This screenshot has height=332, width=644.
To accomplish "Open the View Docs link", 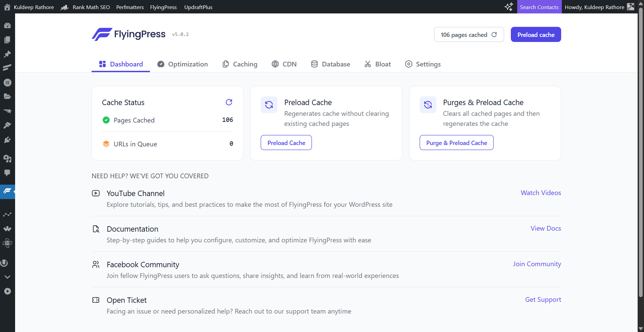I will tap(546, 228).
